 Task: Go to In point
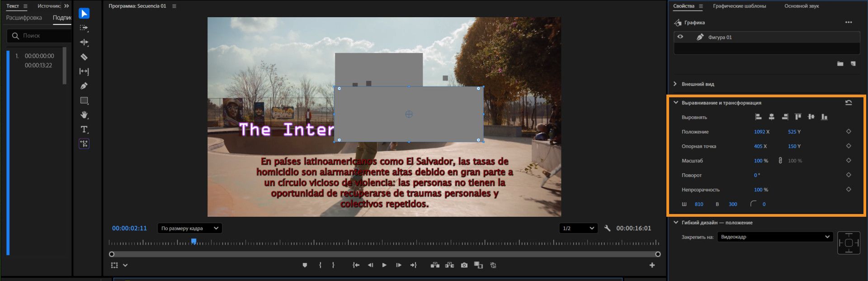(x=356, y=265)
